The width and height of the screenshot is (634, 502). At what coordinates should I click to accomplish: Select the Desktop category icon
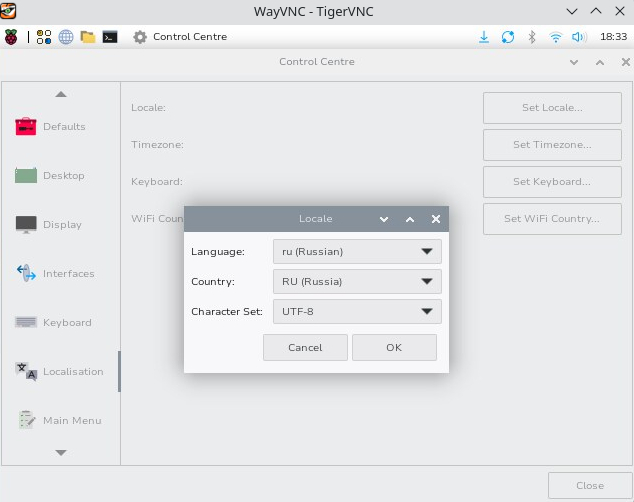coord(26,175)
